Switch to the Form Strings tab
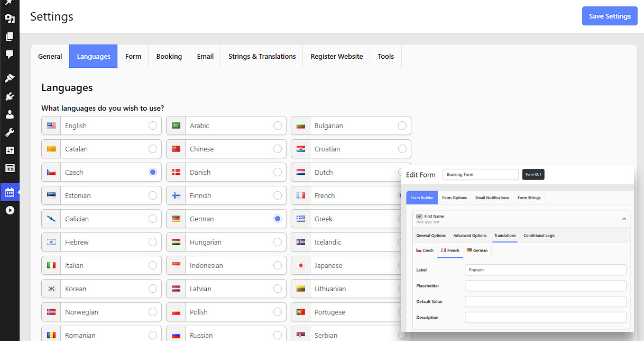The image size is (644, 341). pos(529,198)
